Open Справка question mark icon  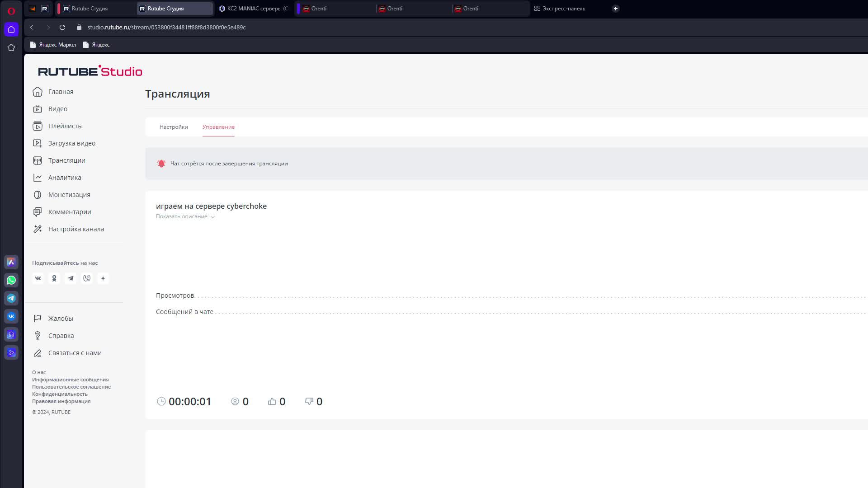[x=38, y=336]
